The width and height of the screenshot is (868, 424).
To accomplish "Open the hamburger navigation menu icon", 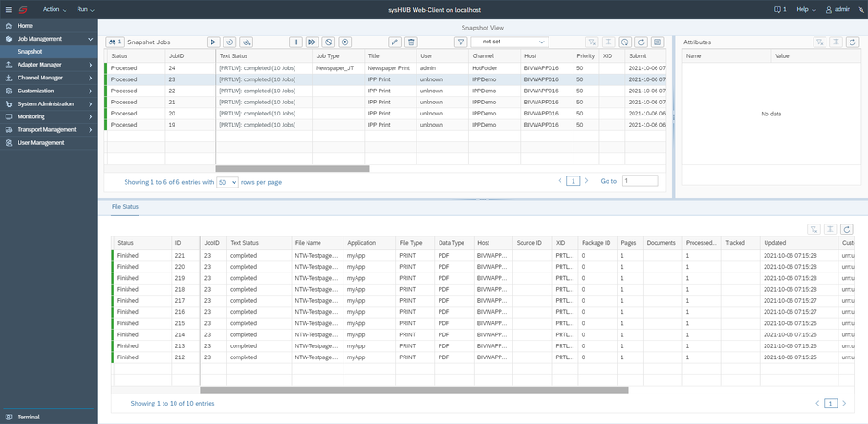I will click(8, 9).
